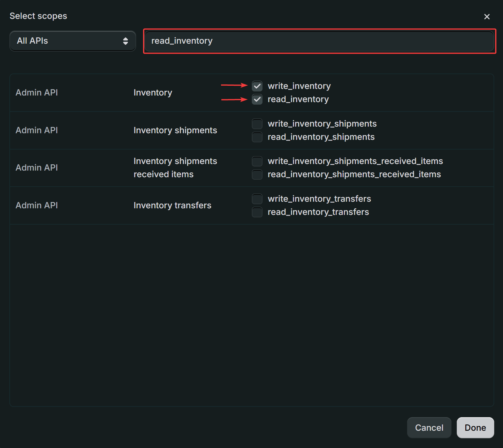Check read_inventory_shipments_received_items scope
The width and height of the screenshot is (503, 448).
[x=257, y=174]
